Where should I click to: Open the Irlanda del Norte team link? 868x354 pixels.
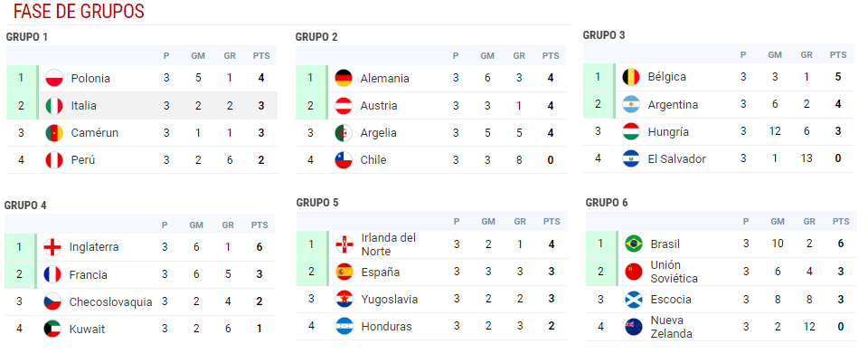[388, 244]
